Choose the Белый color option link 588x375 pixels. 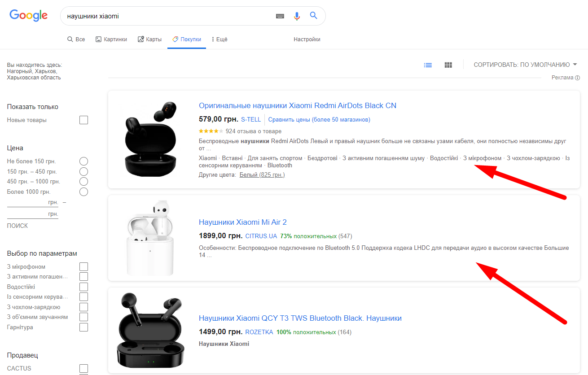pyautogui.click(x=262, y=174)
